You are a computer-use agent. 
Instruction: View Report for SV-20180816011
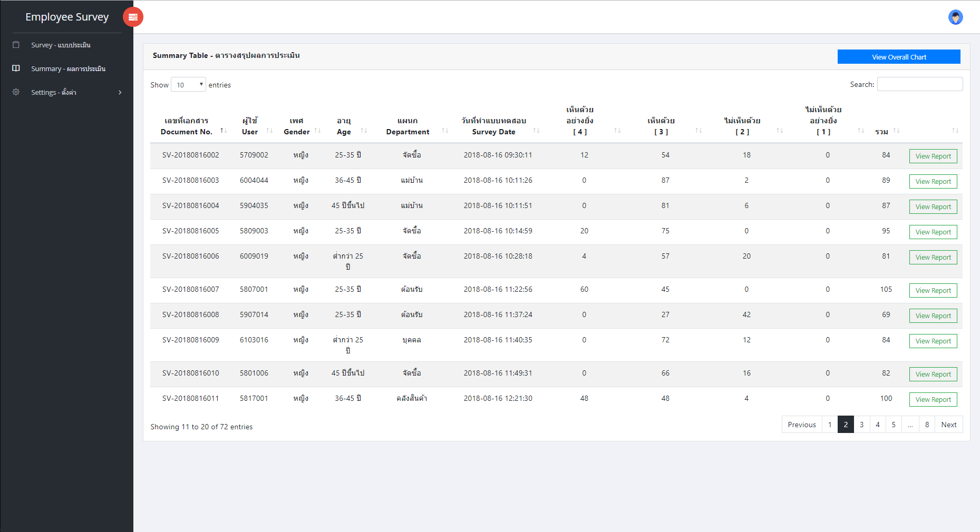(x=933, y=400)
